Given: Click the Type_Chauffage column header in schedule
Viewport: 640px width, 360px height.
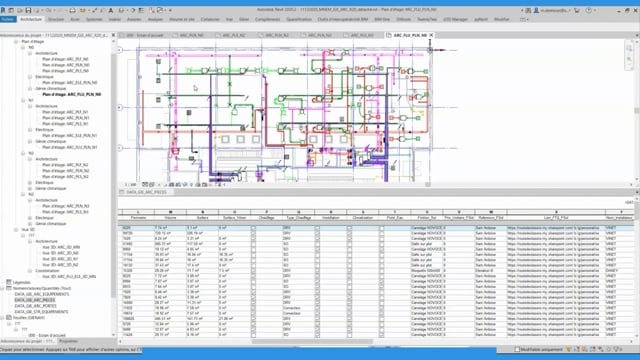Looking at the screenshot, I should [299, 218].
